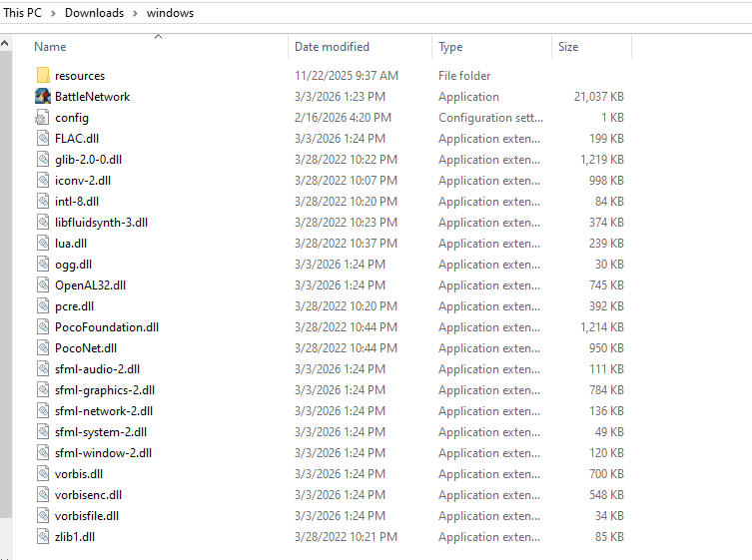Screen dimensions: 752x560
Task: Select the file name BattleNetwork
Action: click(93, 97)
